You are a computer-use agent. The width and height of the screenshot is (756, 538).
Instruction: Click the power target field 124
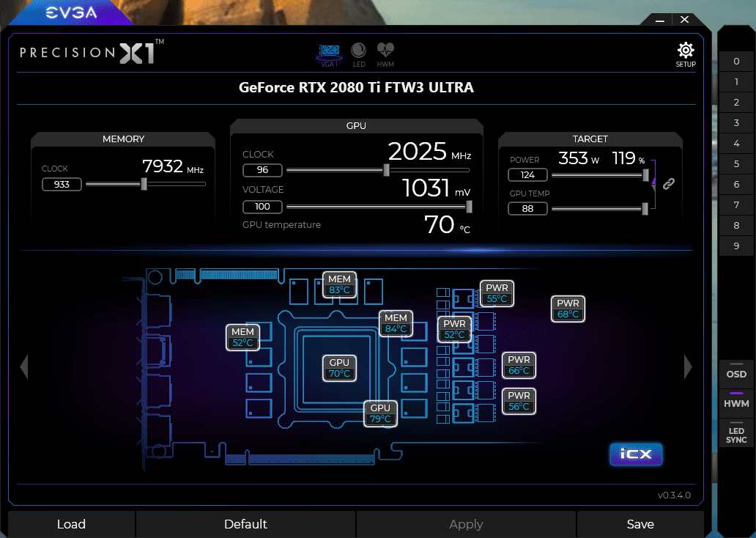[527, 174]
